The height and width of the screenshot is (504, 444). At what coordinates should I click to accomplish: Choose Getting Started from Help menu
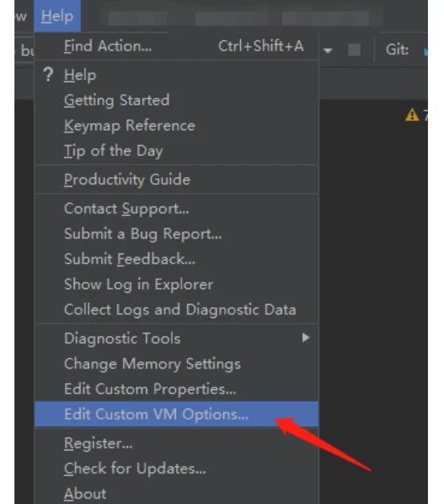177,100
